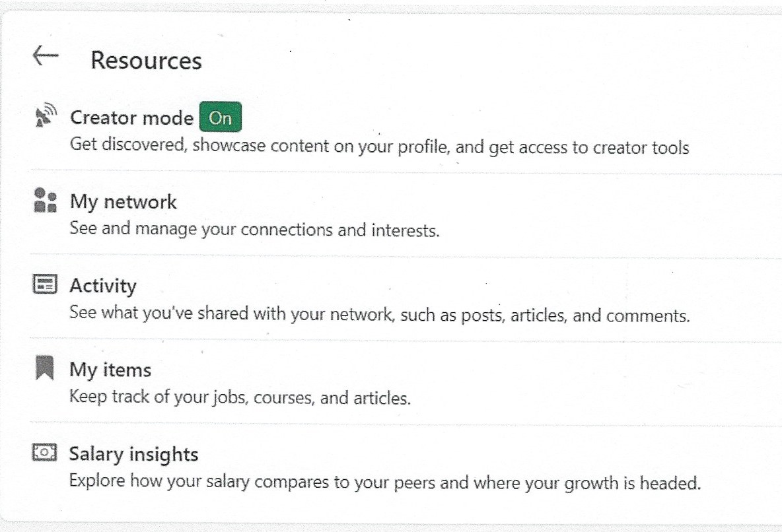Click divider line between Activity and My items
782x532 pixels.
[406, 340]
